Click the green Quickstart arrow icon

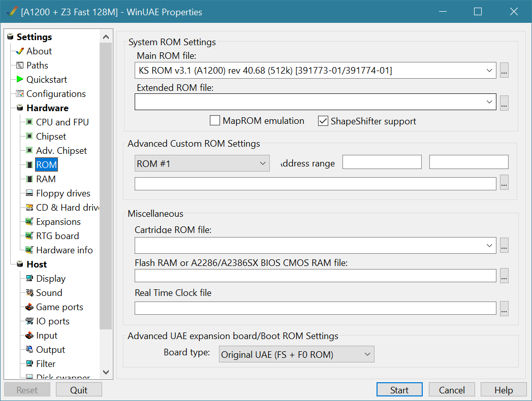click(x=20, y=79)
